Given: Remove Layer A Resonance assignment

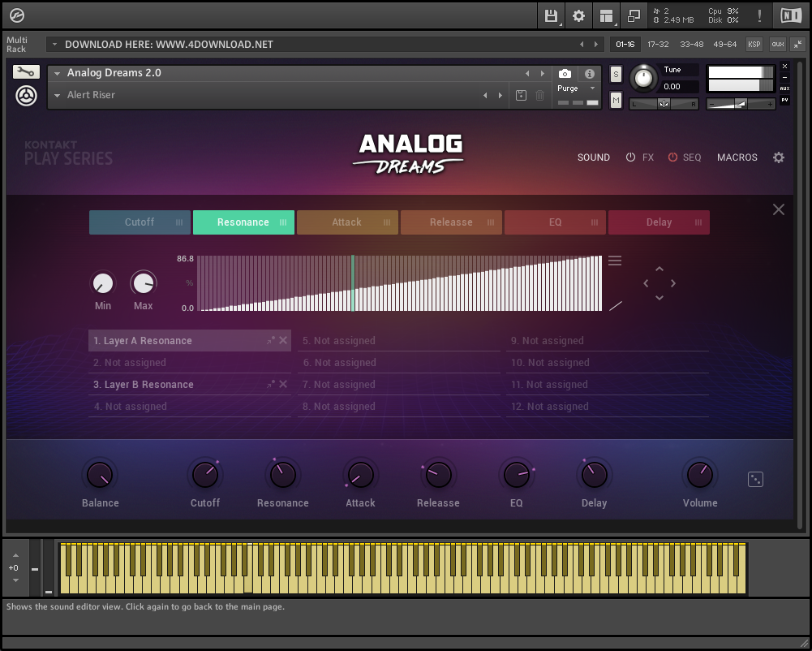Looking at the screenshot, I should (283, 340).
